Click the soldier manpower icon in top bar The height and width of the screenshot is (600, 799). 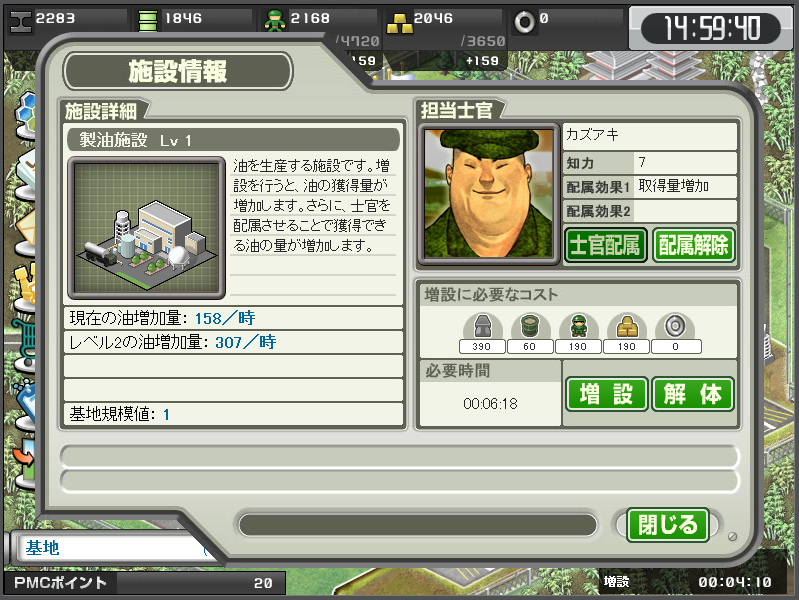[x=275, y=21]
